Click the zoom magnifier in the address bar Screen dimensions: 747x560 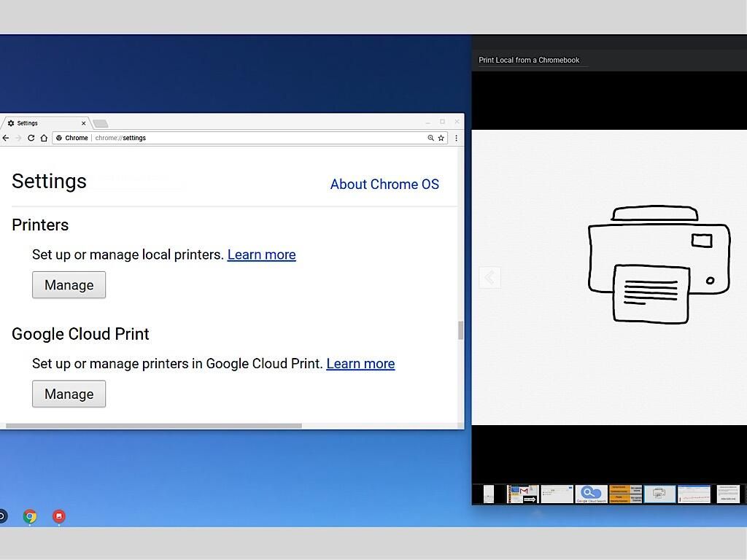(x=430, y=138)
